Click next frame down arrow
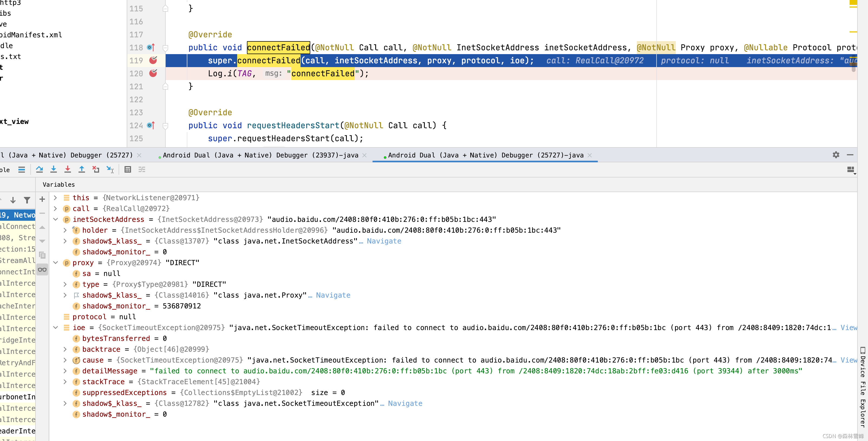Screen dimensions: 868x441 (13, 200)
